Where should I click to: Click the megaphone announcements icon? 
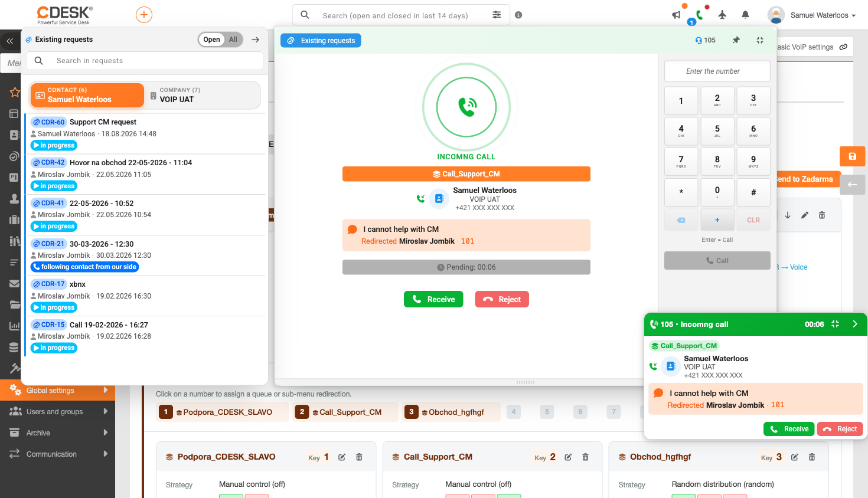tap(676, 15)
